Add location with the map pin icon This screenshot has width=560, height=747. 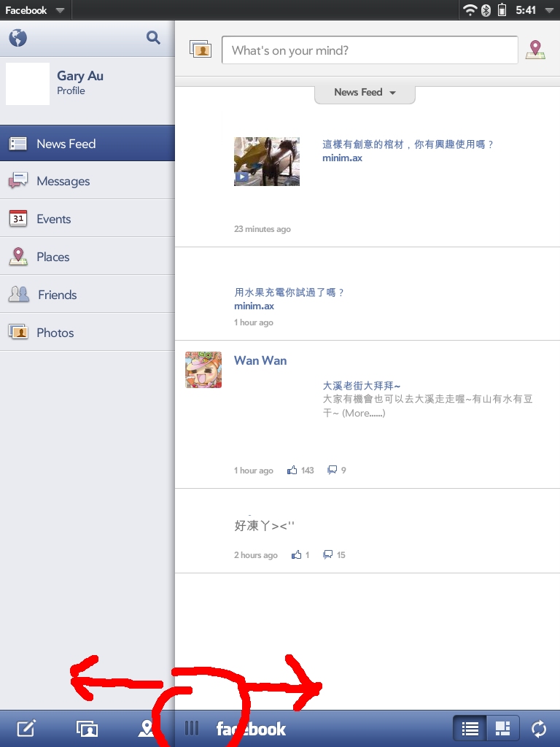[535, 50]
